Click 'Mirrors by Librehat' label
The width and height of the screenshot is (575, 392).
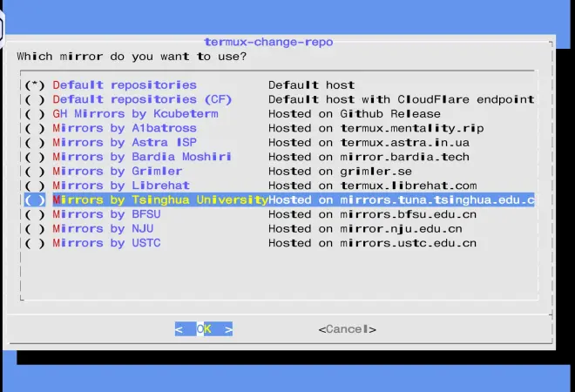coord(121,186)
